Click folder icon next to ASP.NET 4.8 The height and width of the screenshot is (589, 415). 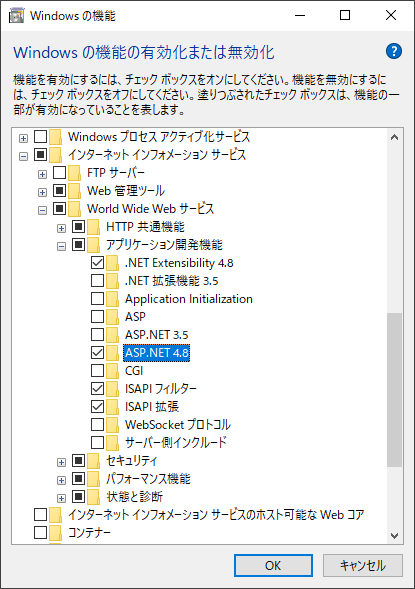coord(112,353)
